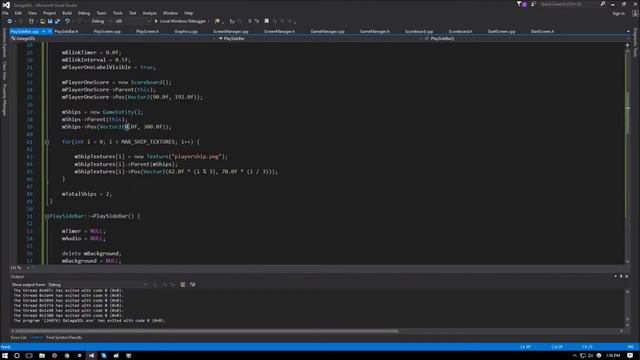This screenshot has width=640, height=360.
Task: Collapse the for loop code block
Action: [47, 142]
